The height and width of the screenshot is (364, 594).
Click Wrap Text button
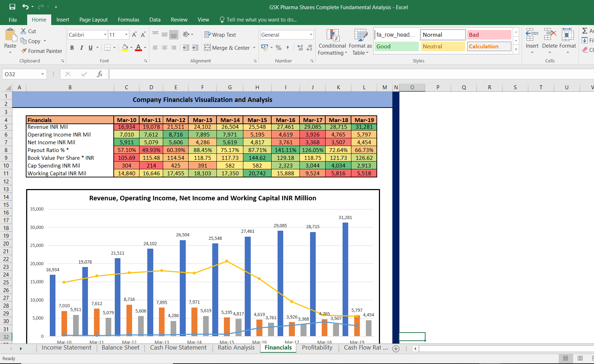pos(220,35)
